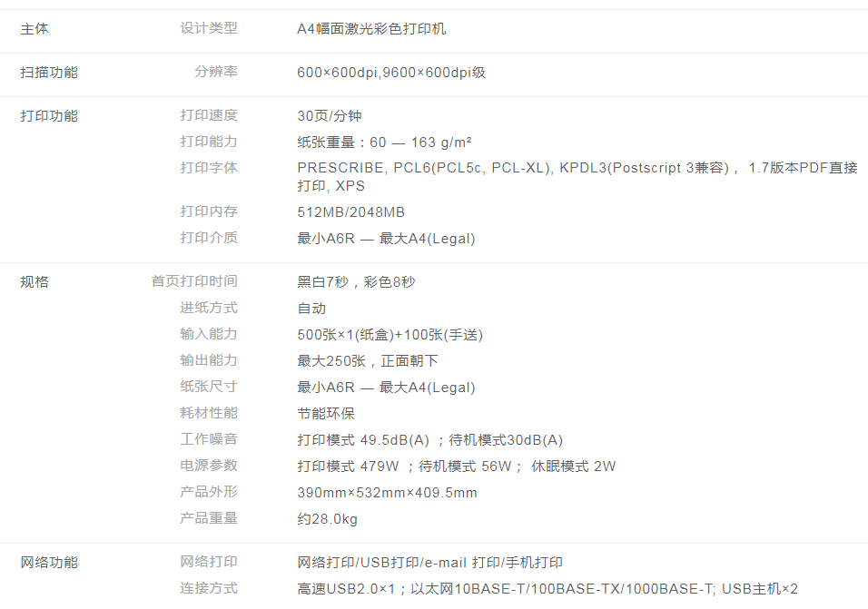Select the 设计类型 label

tap(209, 28)
